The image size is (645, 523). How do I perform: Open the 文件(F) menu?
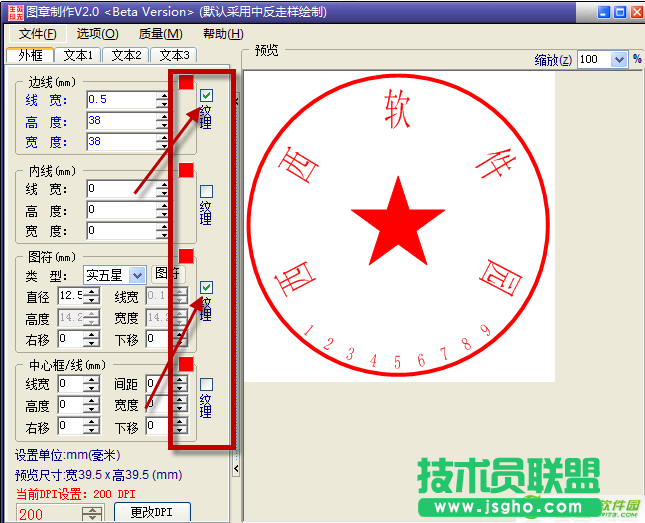pyautogui.click(x=37, y=34)
